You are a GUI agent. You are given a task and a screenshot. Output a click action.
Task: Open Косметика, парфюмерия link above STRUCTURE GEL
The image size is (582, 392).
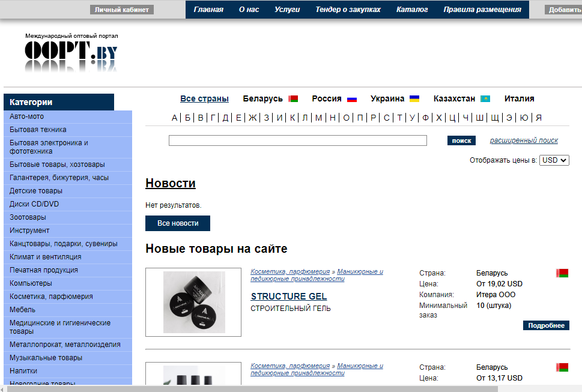tap(290, 271)
